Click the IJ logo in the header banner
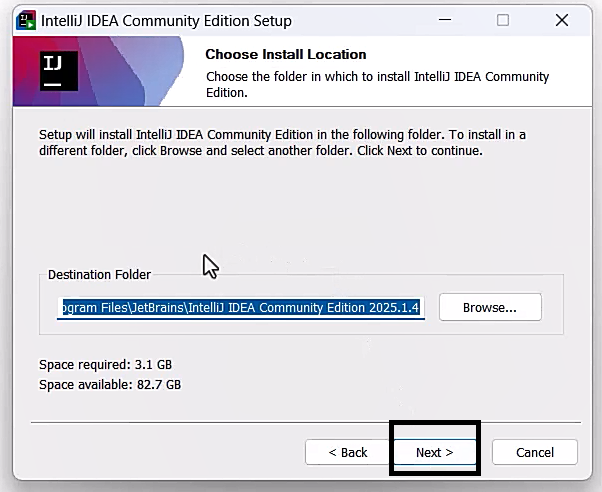 coord(59,71)
